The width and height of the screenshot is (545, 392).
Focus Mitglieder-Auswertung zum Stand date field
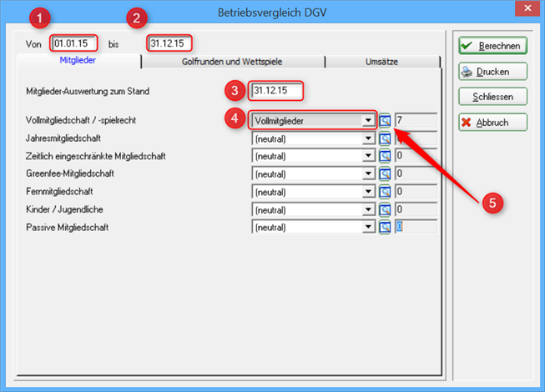tap(276, 91)
